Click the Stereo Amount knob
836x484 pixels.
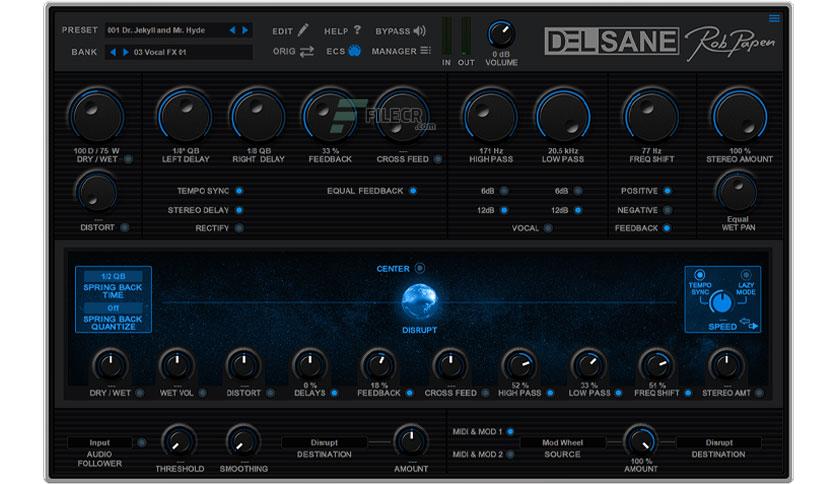point(739,117)
